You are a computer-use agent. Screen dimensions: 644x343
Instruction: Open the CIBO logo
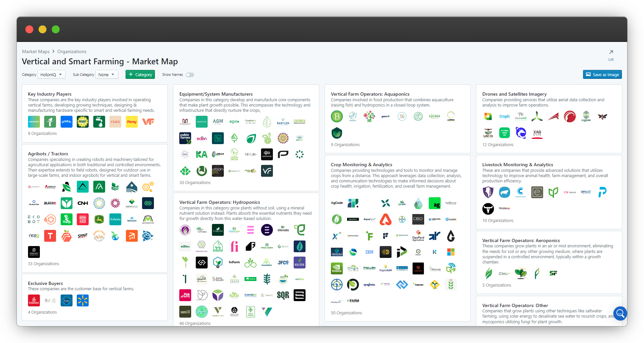click(x=418, y=219)
